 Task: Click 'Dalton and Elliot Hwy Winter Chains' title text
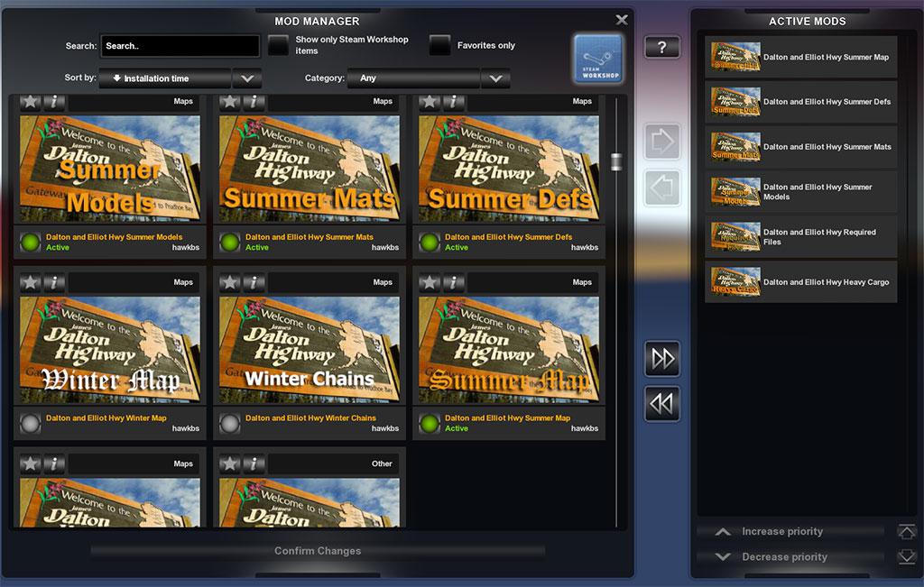click(310, 418)
